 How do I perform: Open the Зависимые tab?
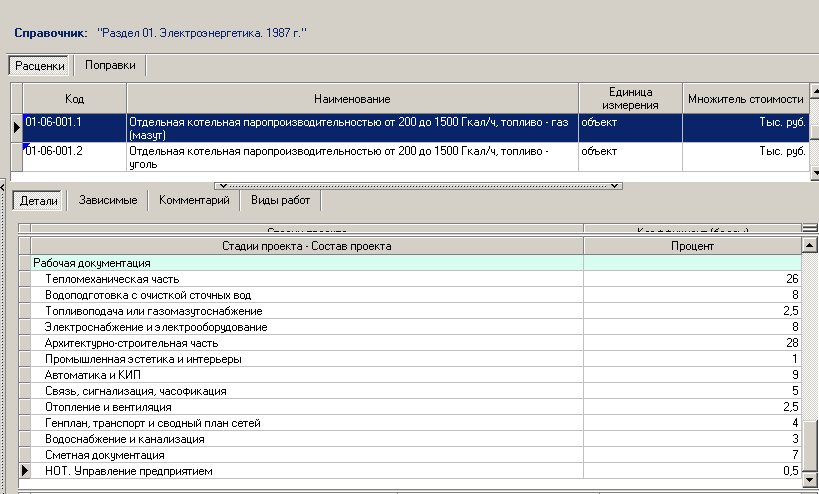tap(108, 201)
